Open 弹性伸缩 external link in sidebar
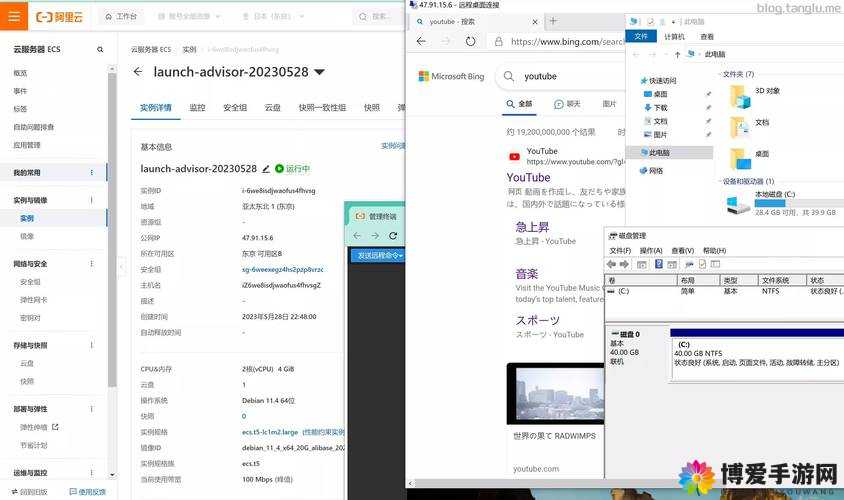The image size is (844, 500). click(x=39, y=427)
